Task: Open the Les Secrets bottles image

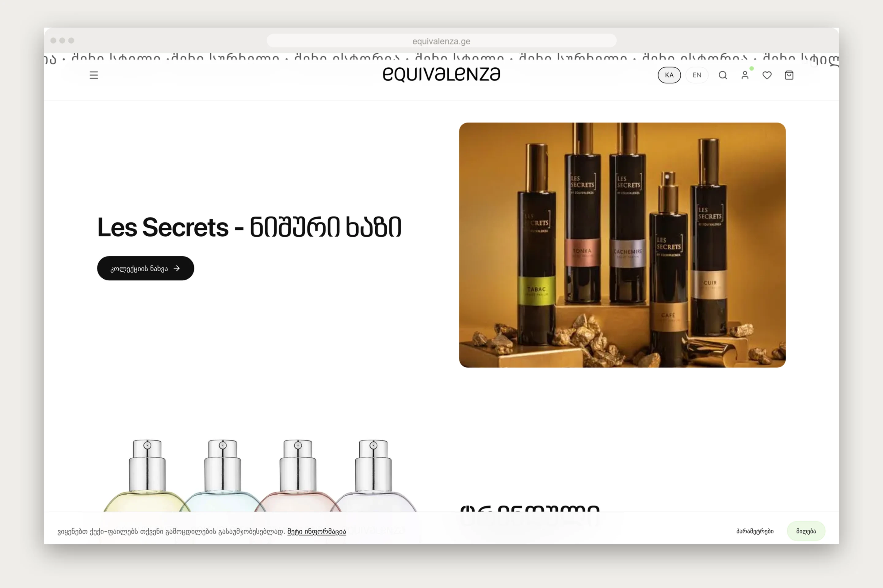Action: tap(622, 245)
